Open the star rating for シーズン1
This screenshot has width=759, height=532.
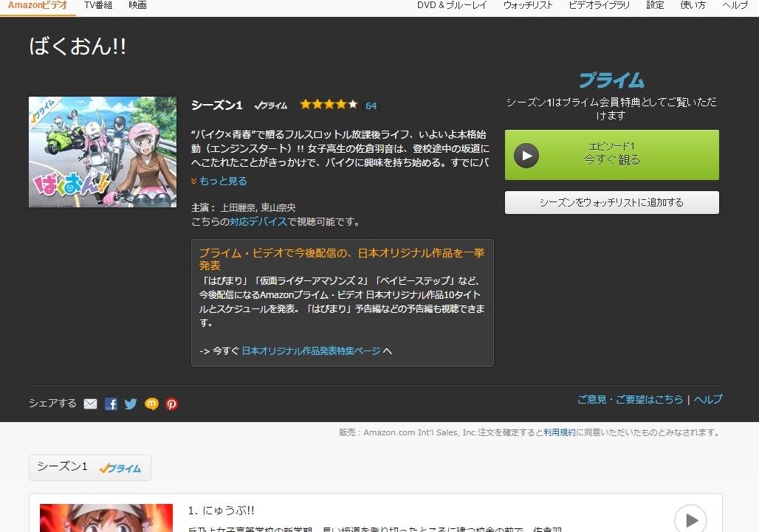point(329,105)
